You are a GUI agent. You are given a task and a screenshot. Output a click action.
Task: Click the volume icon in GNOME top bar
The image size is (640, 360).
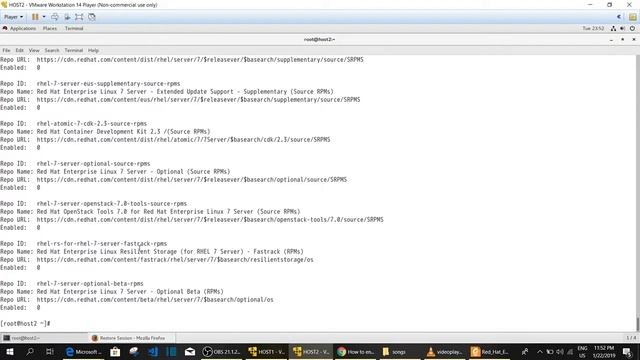622,28
